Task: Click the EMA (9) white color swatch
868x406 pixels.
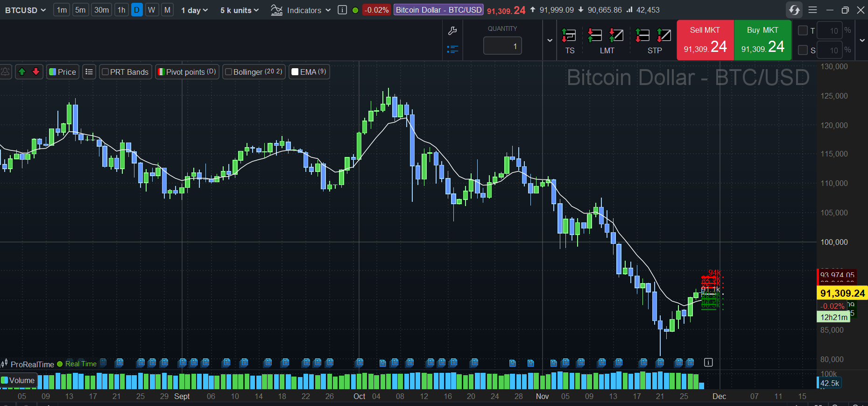Action: click(295, 72)
